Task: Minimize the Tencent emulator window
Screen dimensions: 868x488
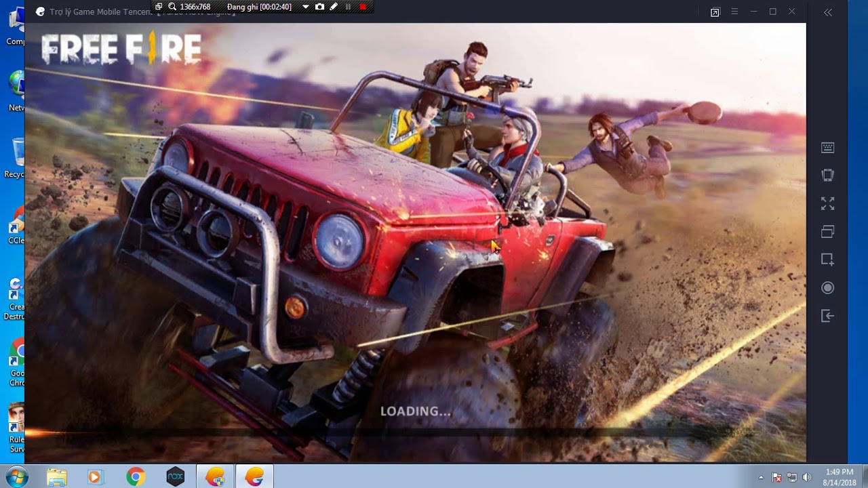Action: pyautogui.click(x=753, y=12)
